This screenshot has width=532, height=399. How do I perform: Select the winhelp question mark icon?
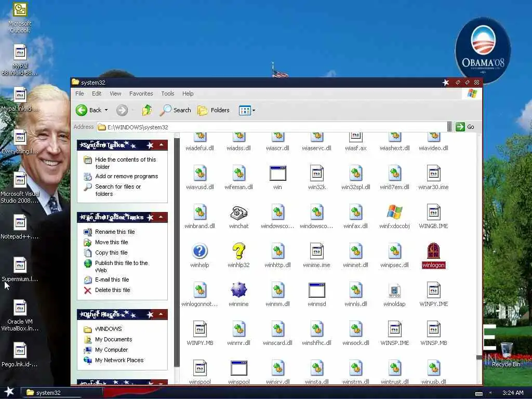click(199, 251)
